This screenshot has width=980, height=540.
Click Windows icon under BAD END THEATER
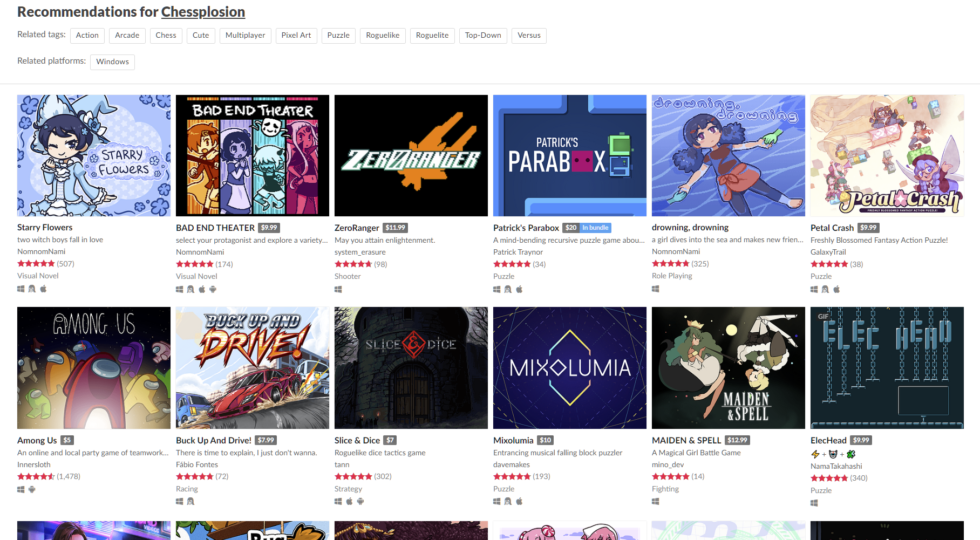(x=180, y=289)
